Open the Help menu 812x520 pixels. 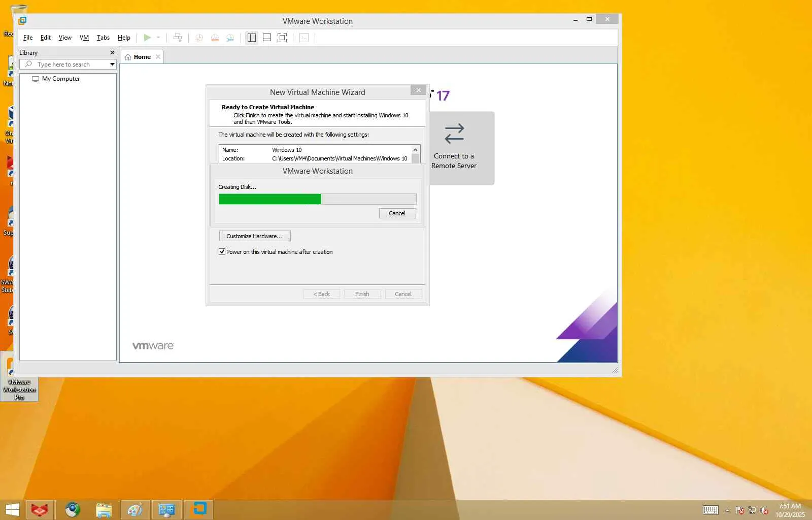pyautogui.click(x=124, y=38)
